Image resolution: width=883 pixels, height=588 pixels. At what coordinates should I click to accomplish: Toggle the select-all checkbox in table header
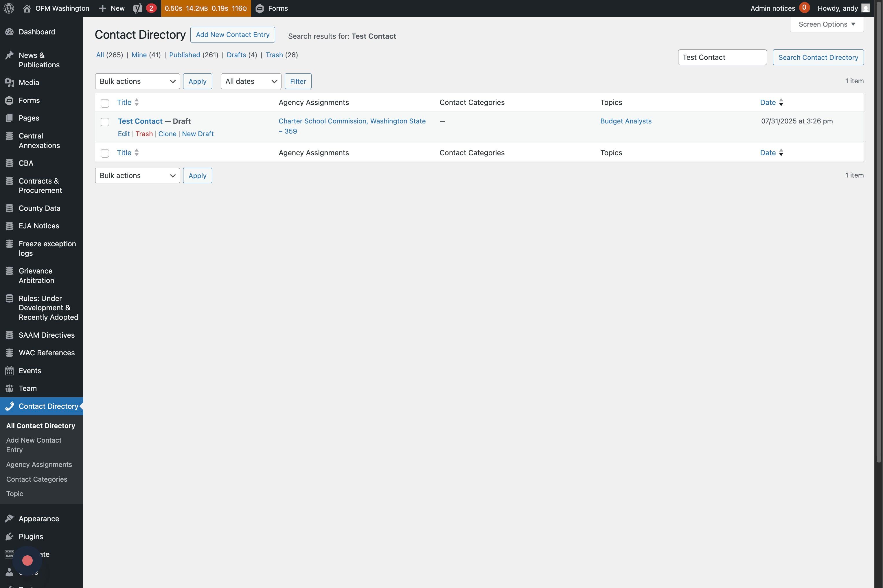(x=105, y=103)
